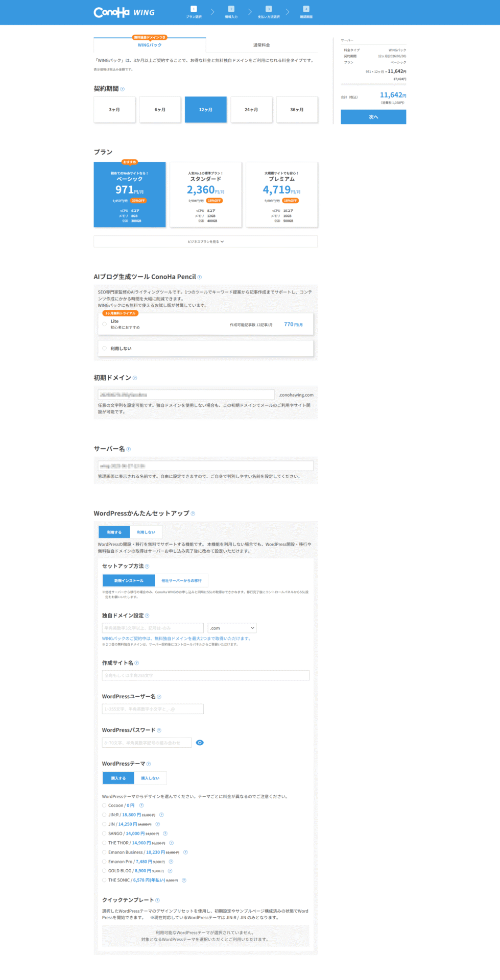Select the WINGパック tab
The image size is (500, 980).
(150, 45)
